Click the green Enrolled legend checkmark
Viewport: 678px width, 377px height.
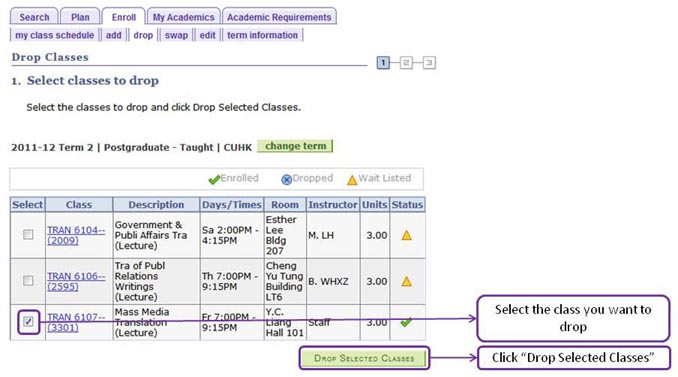(x=214, y=179)
